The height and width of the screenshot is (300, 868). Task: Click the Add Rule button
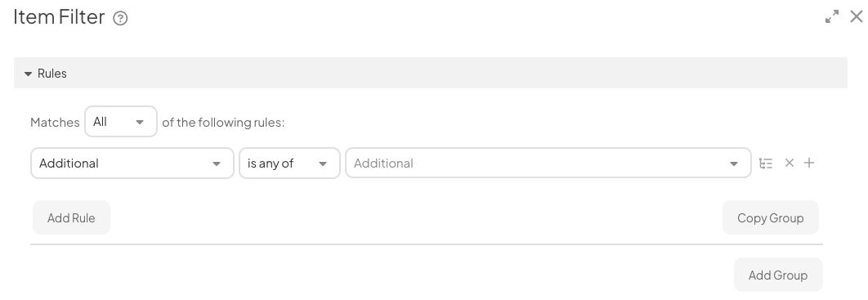[x=71, y=217]
